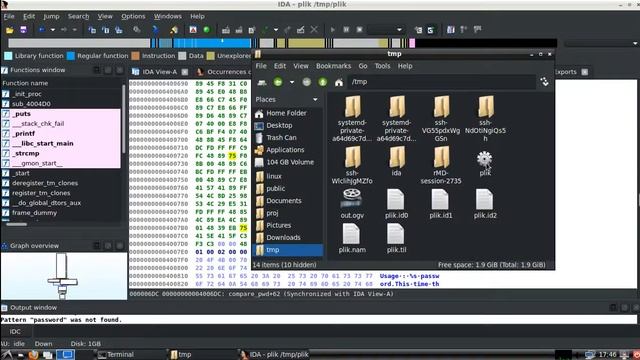The height and width of the screenshot is (360, 640).
Task: Click the yellow highlighter icon in IDA toolbar
Action: click(x=174, y=30)
